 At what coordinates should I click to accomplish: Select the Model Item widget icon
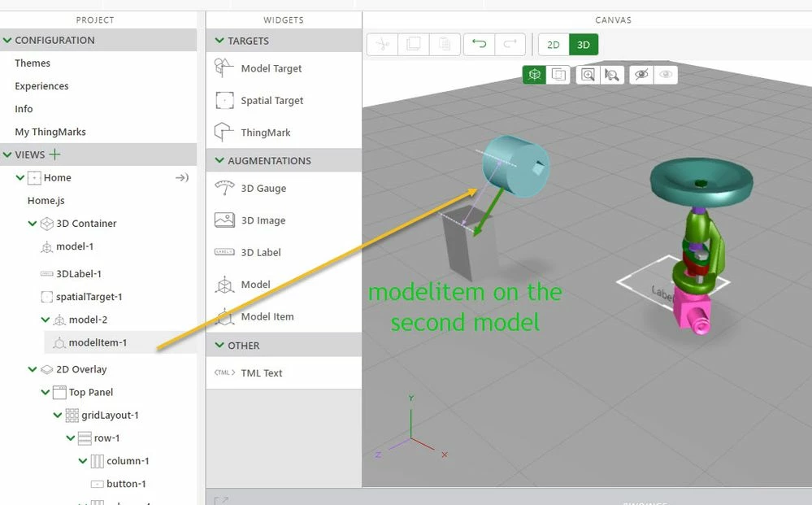coord(224,316)
